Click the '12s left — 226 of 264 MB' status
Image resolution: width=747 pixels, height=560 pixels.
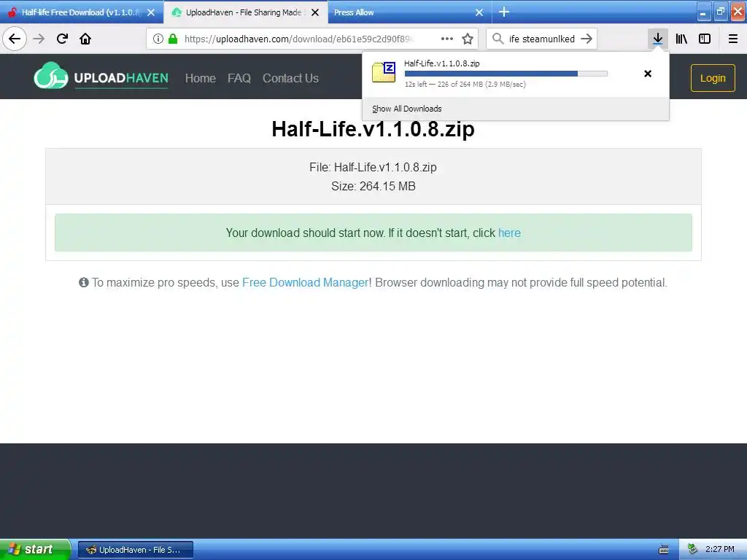coord(465,85)
